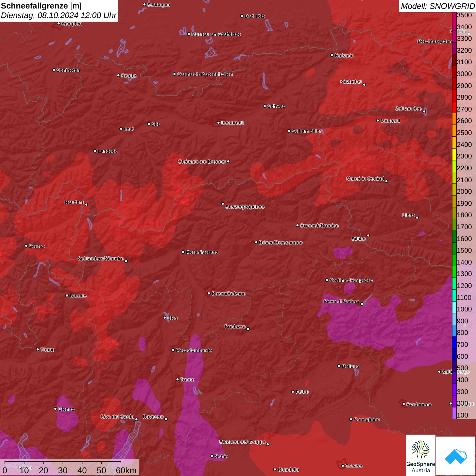Click the 'Brixen/Bressanone' label
Screen dimensions: 476x476
tap(281, 242)
